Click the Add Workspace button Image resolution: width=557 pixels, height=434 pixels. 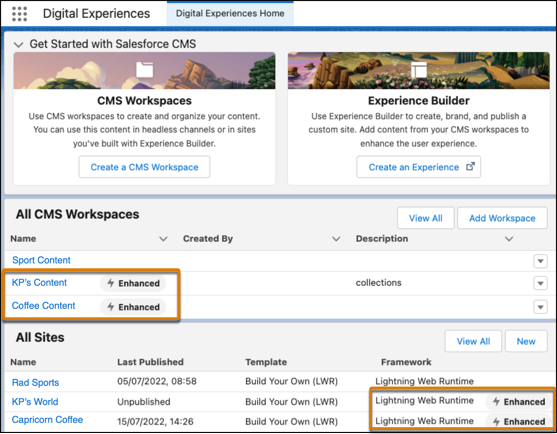(x=502, y=218)
